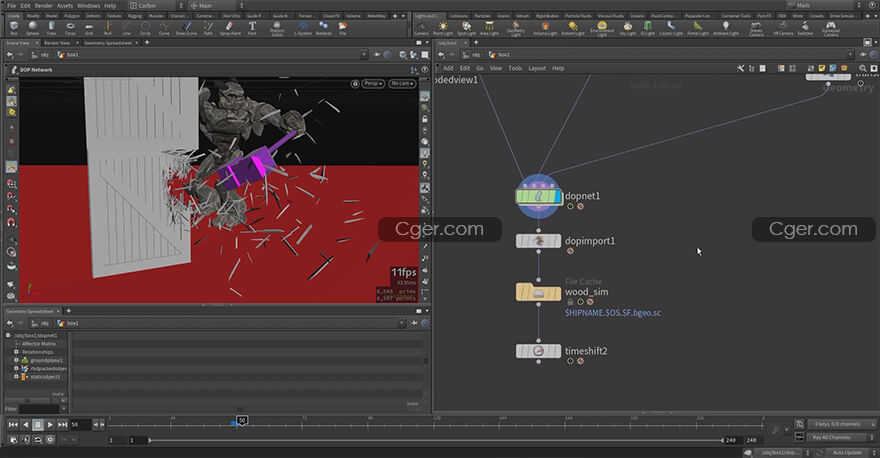Toggle pin on geometry spreadsheet pane

[414, 323]
